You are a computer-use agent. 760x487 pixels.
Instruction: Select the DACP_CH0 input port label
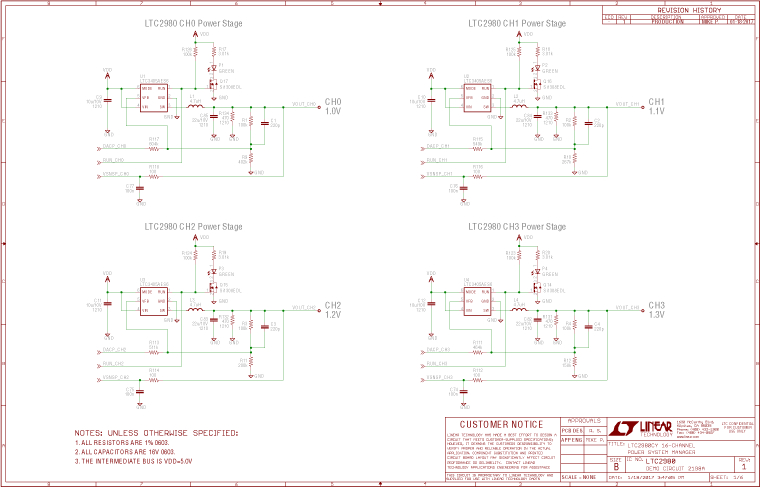click(x=114, y=146)
